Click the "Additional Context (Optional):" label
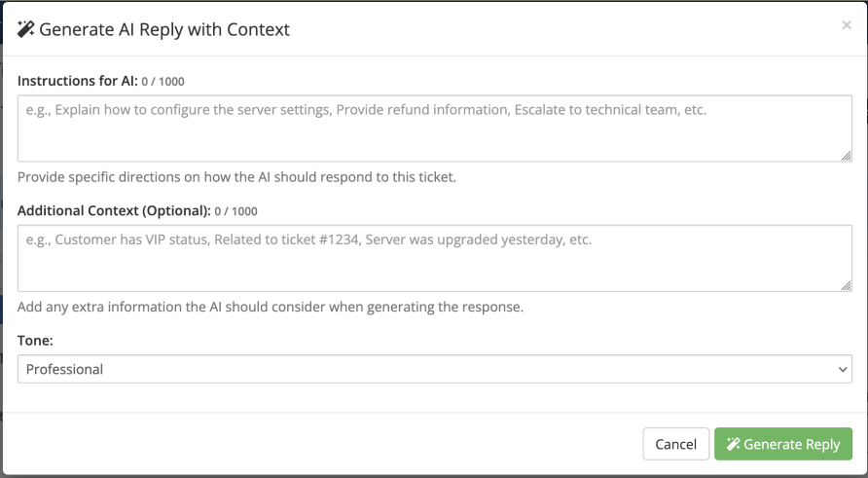Viewport: 868px width, 478px height. (x=114, y=210)
